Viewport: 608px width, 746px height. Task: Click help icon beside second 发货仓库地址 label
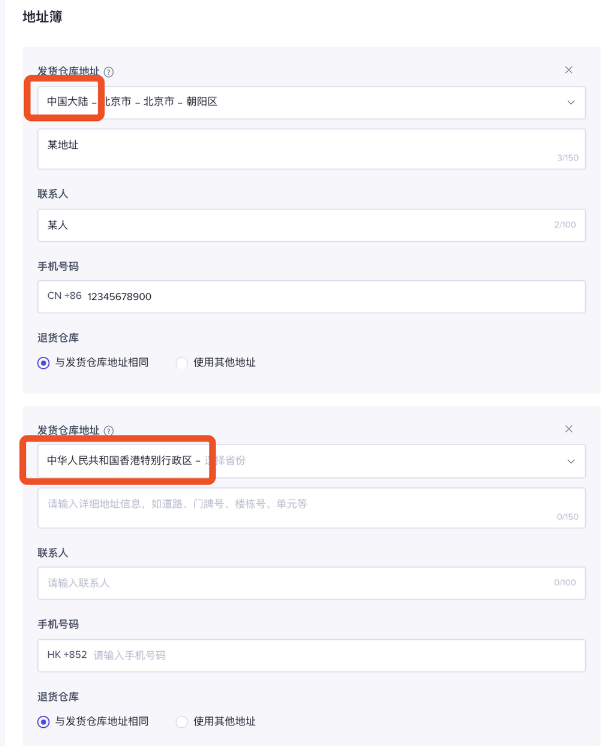tap(109, 431)
